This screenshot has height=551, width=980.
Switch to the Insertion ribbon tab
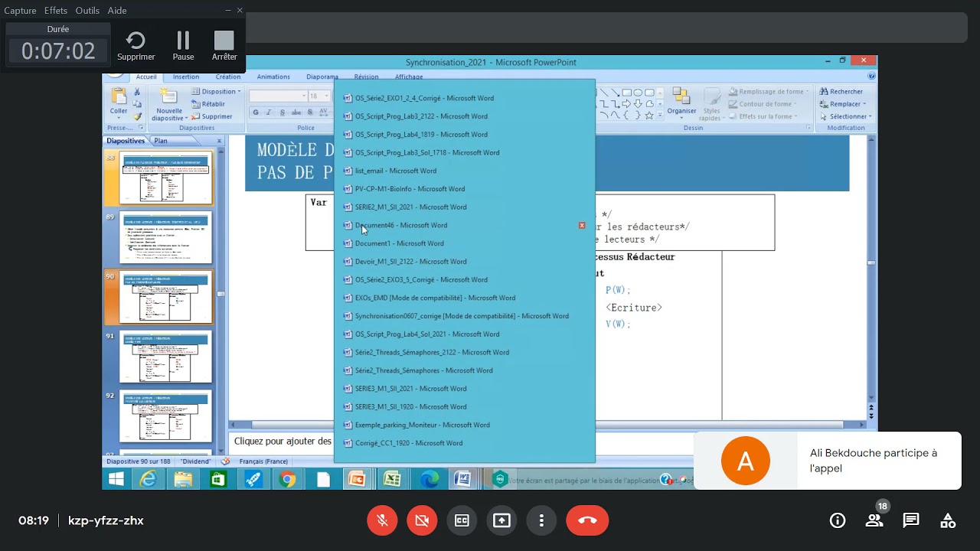pos(186,77)
